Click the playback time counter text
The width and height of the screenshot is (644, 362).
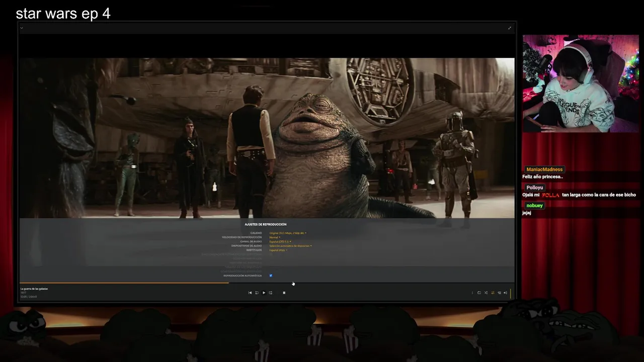pyautogui.click(x=29, y=297)
